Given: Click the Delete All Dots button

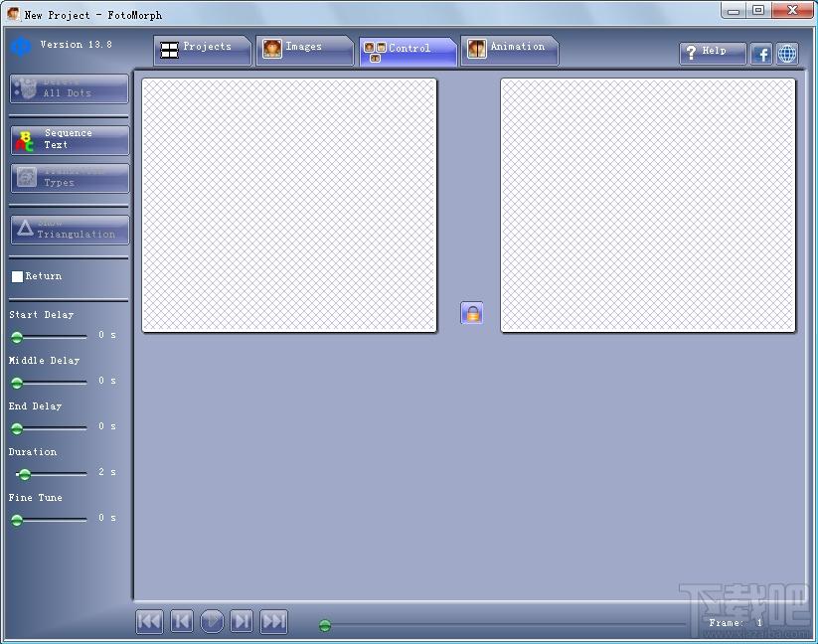Looking at the screenshot, I should [70, 88].
